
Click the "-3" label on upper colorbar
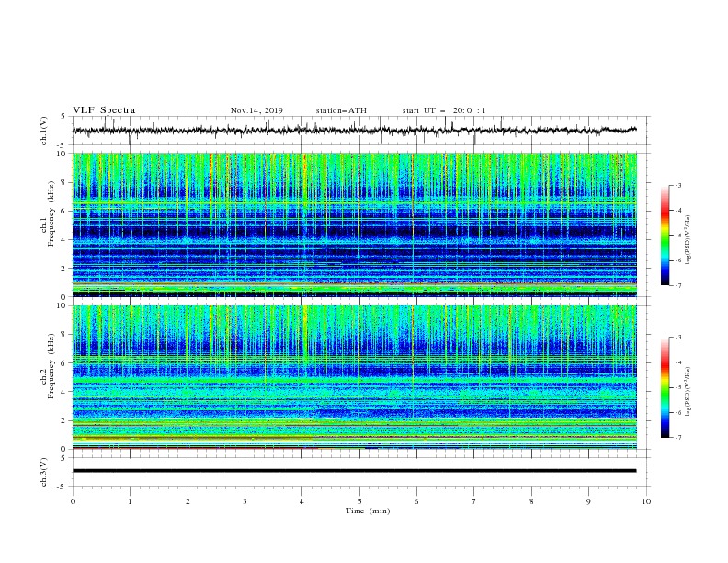pos(678,185)
